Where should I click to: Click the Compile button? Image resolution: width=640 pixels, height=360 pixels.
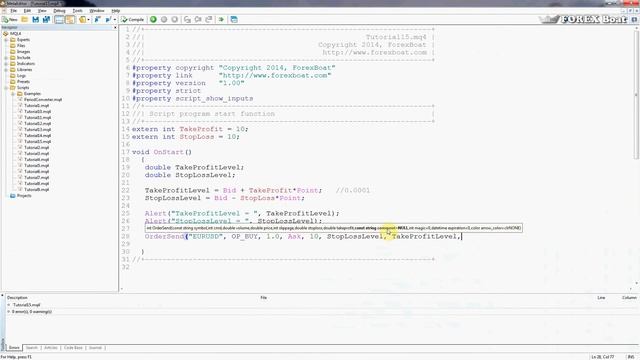tap(133, 20)
